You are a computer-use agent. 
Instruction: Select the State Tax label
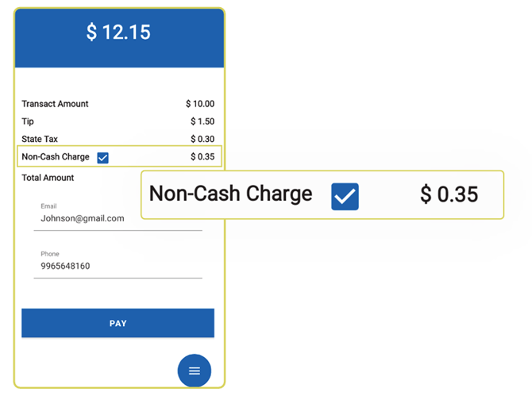[x=40, y=139]
